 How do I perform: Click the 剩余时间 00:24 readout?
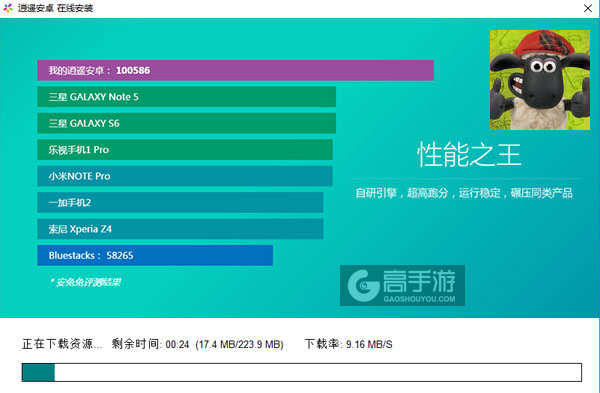pyautogui.click(x=150, y=344)
